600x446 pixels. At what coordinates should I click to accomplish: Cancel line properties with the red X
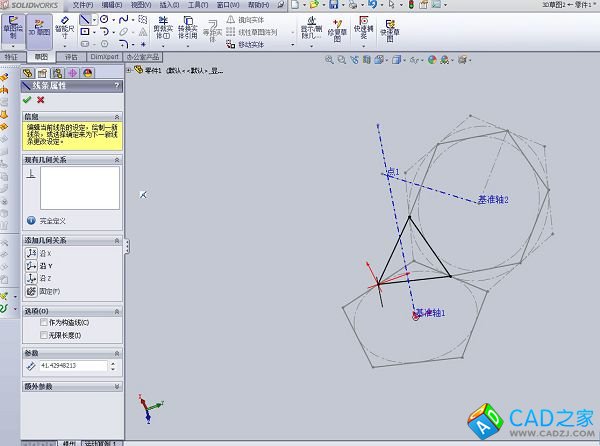click(39, 99)
